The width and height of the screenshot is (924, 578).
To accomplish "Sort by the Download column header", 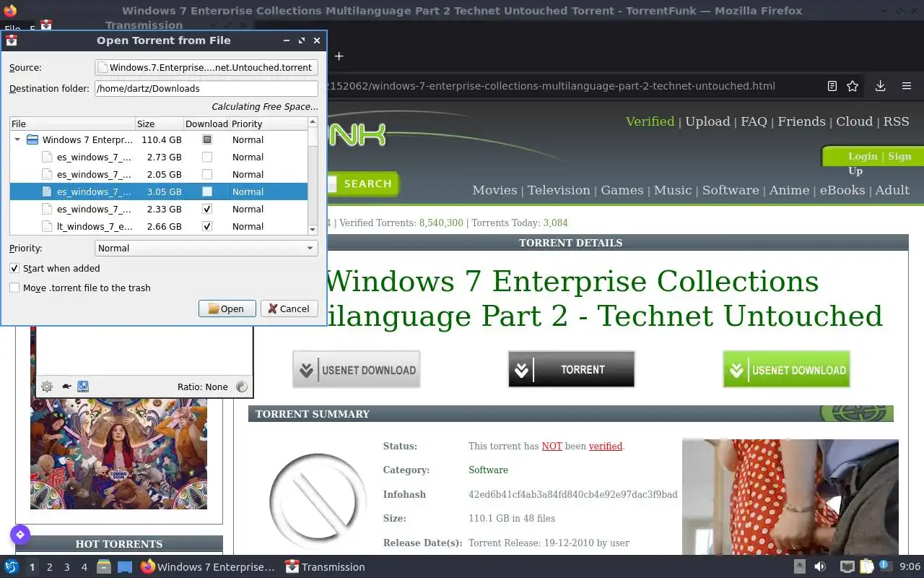I will coord(206,124).
